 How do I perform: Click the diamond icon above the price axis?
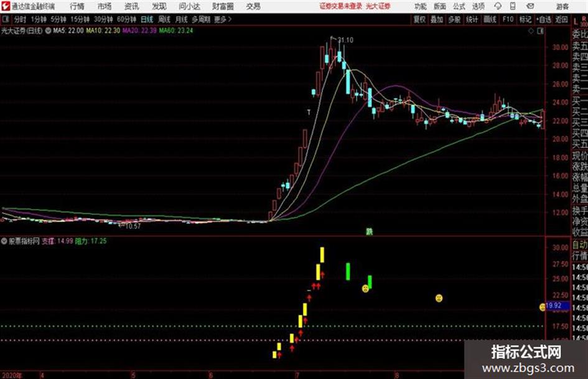[531, 31]
